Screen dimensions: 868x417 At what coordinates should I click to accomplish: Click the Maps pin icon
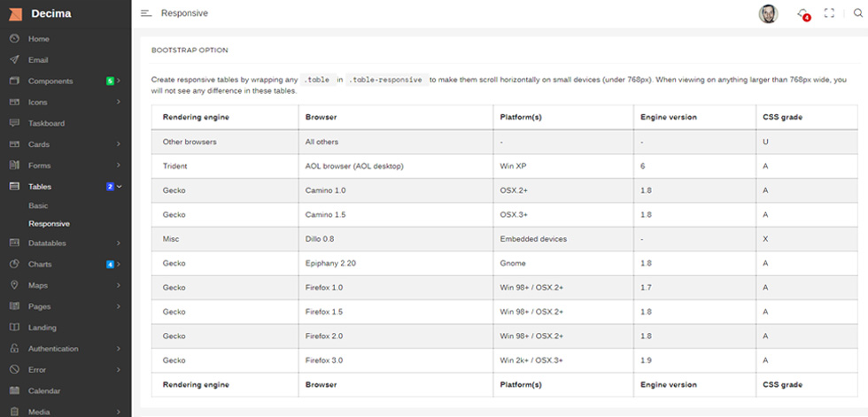pos(15,285)
